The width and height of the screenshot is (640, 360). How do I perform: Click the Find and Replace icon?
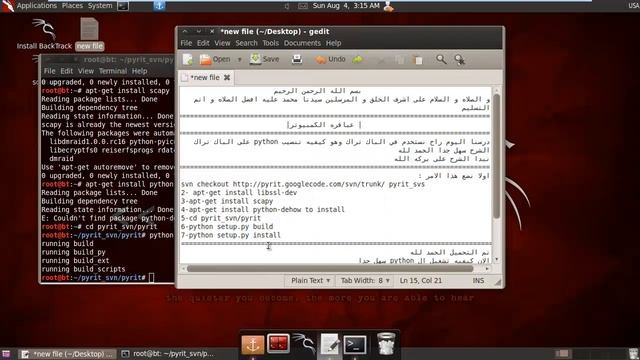click(460, 60)
